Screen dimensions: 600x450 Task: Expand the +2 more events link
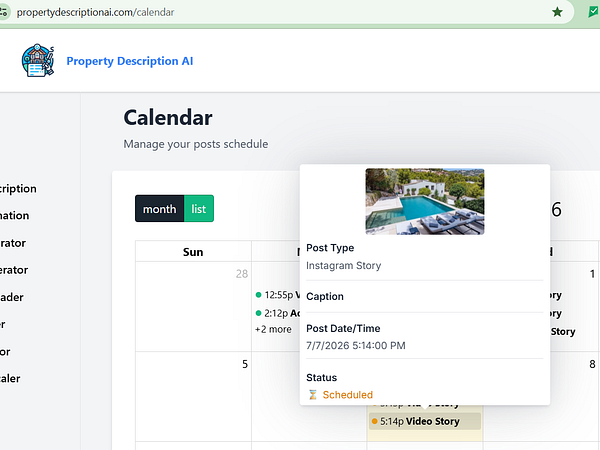273,329
